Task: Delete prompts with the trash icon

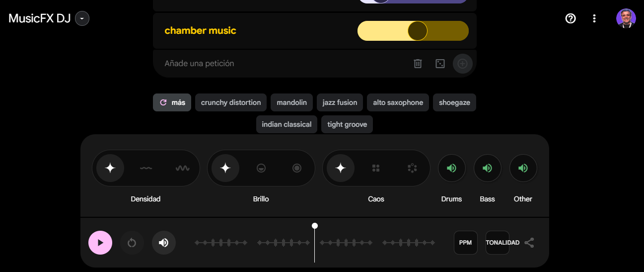Action: coord(418,64)
